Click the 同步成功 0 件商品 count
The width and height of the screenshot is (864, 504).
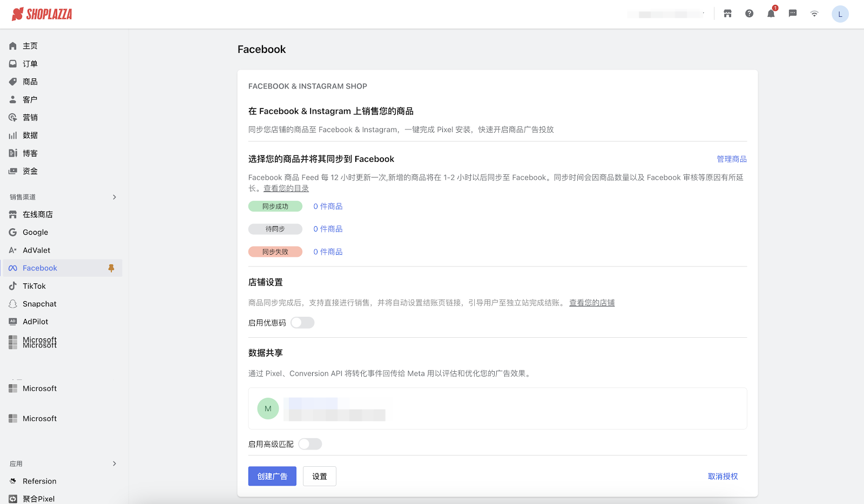pos(328,207)
